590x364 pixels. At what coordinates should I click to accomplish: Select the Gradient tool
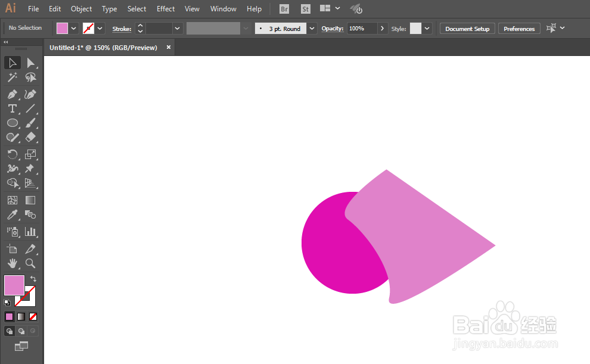[x=30, y=200]
